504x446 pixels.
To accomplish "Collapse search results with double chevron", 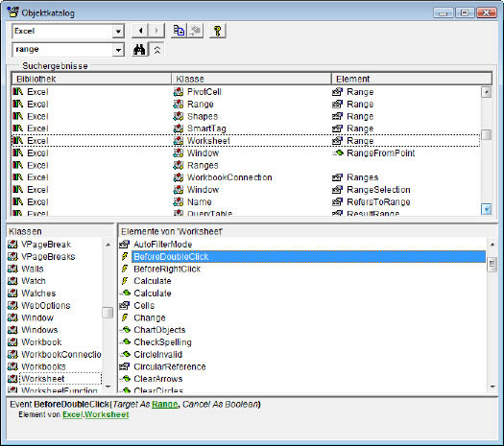I will (157, 50).
